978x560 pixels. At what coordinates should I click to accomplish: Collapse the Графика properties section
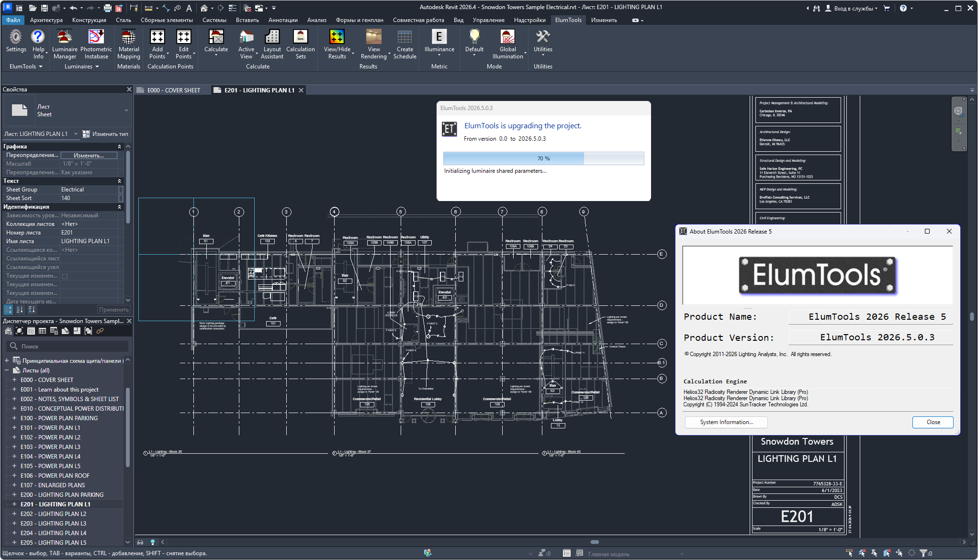[120, 146]
